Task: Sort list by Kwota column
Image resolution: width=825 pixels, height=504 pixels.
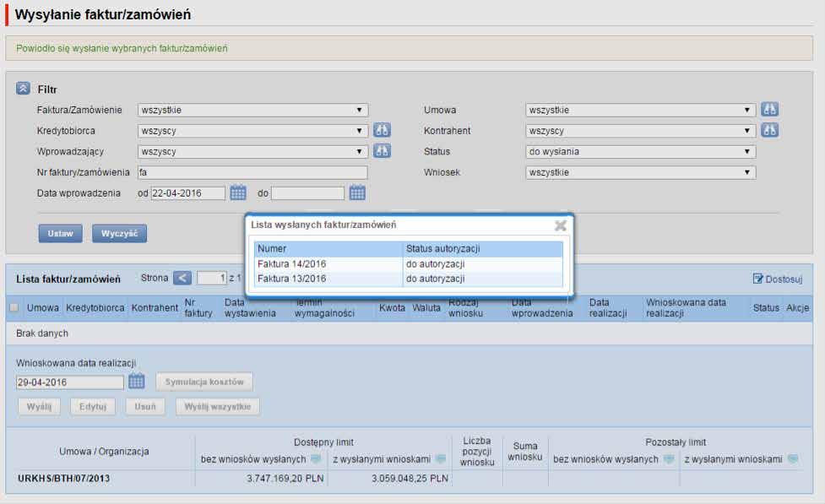Action: click(x=392, y=308)
